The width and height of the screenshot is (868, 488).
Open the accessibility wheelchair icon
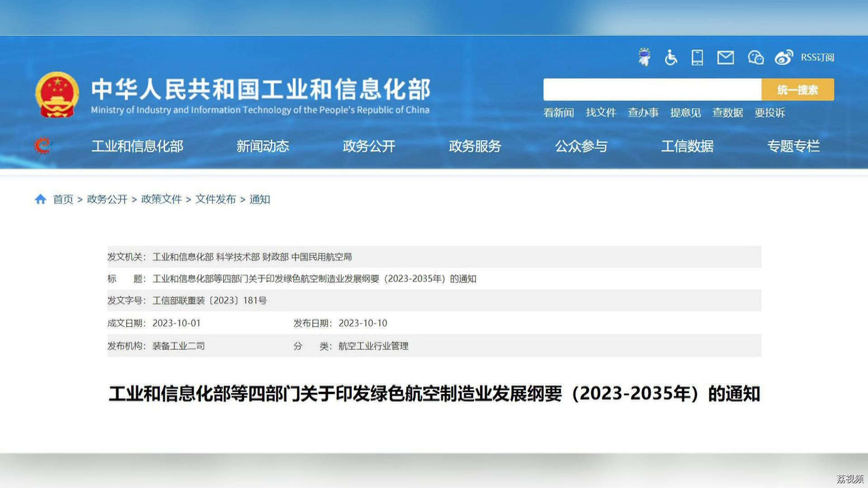click(x=671, y=57)
